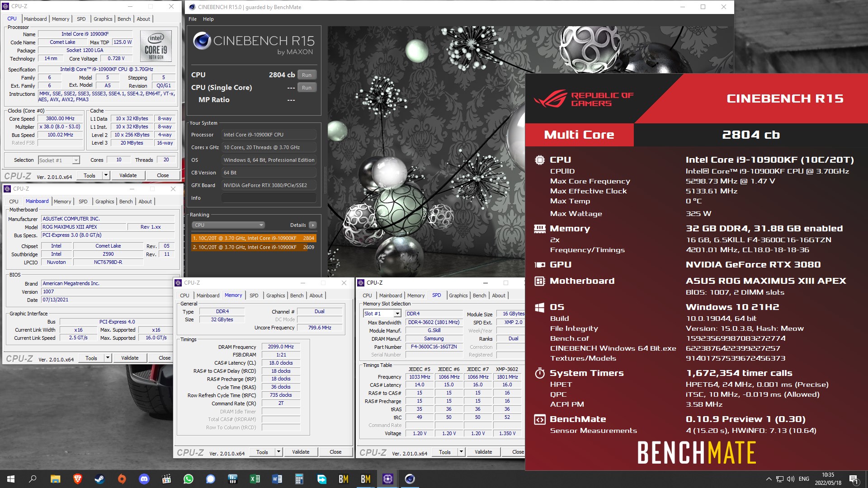Open the Socket #1 selection dropdown
The width and height of the screenshot is (868, 488).
76,160
